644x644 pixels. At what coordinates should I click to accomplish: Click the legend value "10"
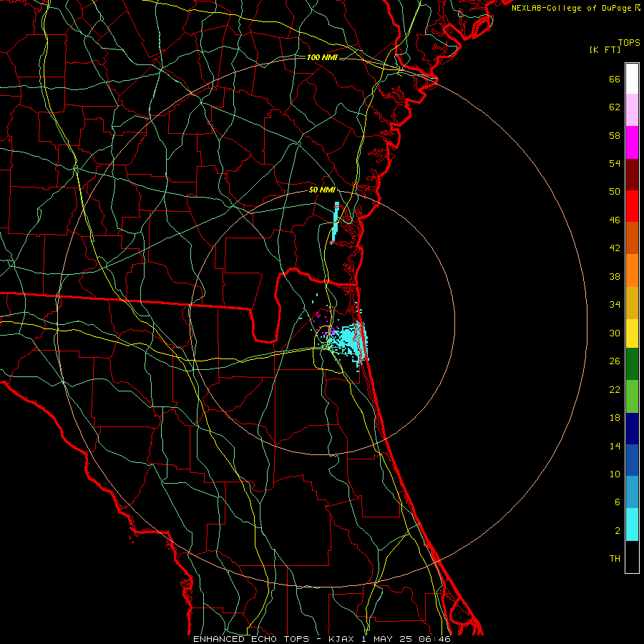click(615, 474)
